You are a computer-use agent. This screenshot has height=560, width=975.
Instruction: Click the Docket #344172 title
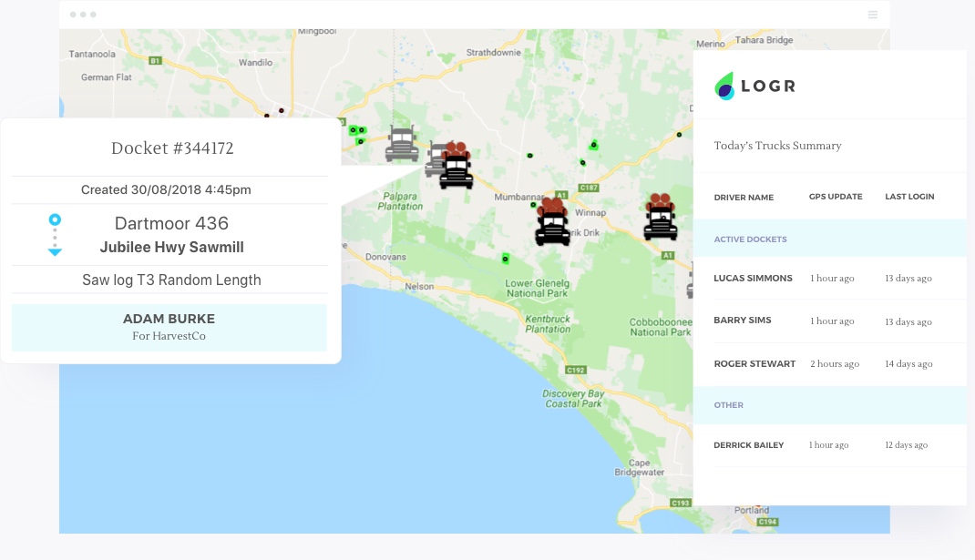[x=172, y=148]
